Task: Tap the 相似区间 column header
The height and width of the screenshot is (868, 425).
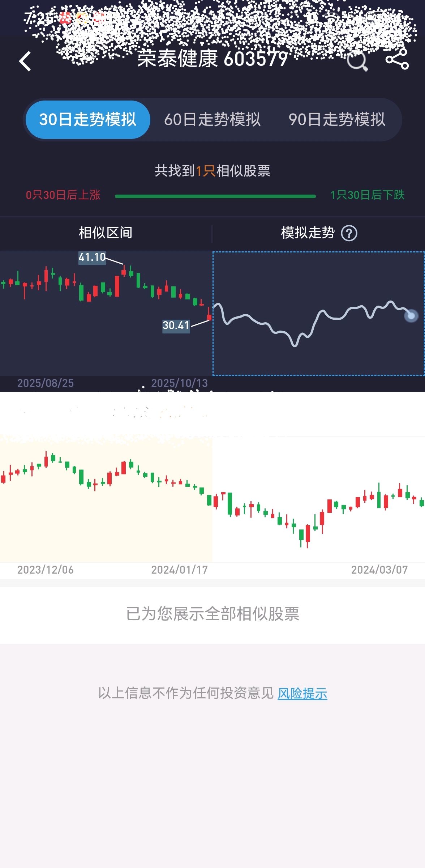Action: pyautogui.click(x=106, y=233)
